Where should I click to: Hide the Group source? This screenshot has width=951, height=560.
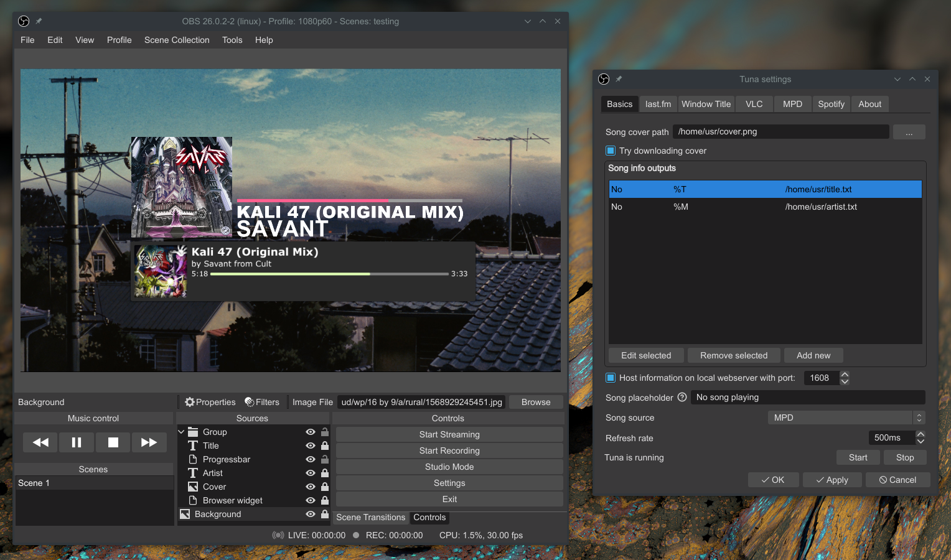310,432
